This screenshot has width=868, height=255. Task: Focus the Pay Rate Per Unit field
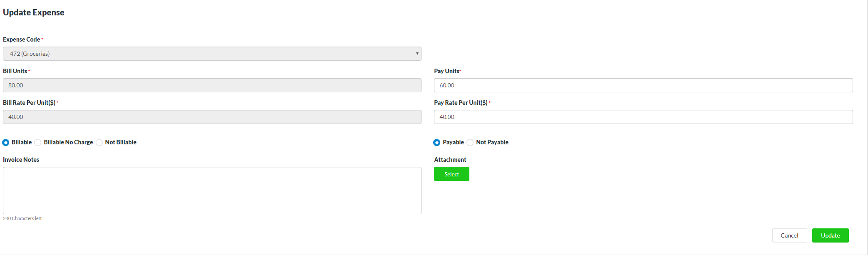[x=643, y=117]
